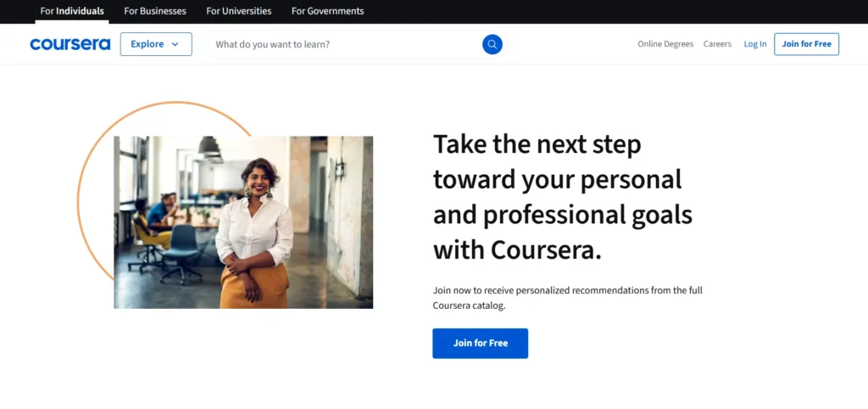Visit the Careers link

click(x=717, y=44)
